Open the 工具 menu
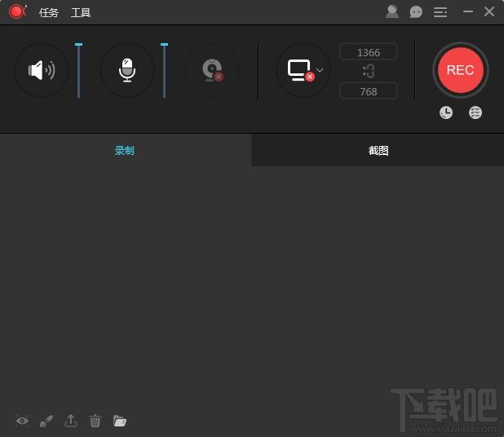Image resolution: width=504 pixels, height=437 pixels. pos(81,13)
